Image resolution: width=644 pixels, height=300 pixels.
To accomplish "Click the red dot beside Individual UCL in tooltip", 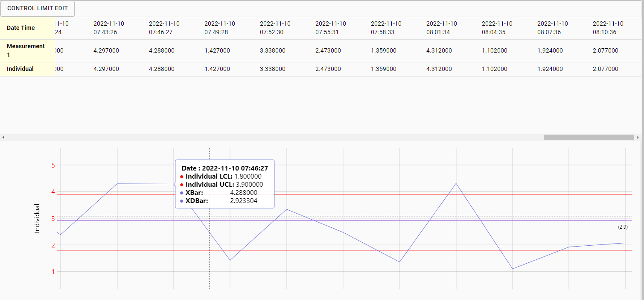I will point(181,185).
